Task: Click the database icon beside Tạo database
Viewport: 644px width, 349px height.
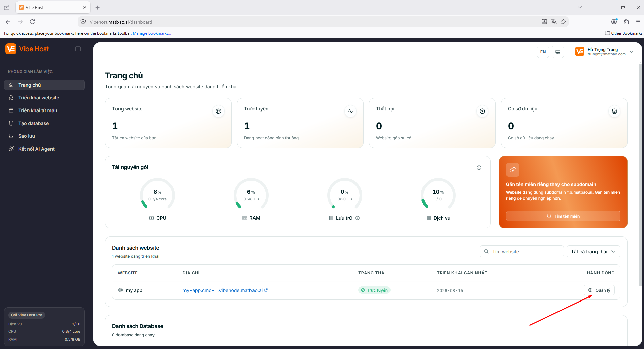Action: pos(11,123)
